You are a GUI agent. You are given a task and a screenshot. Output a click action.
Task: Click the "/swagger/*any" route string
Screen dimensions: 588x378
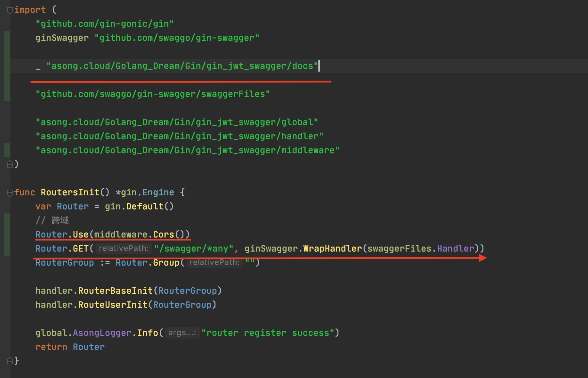pyautogui.click(x=194, y=249)
